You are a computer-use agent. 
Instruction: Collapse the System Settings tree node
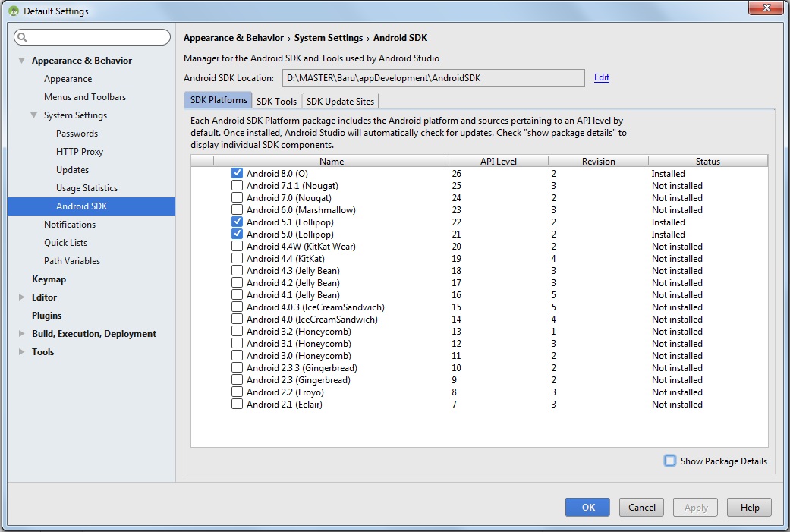coord(34,115)
